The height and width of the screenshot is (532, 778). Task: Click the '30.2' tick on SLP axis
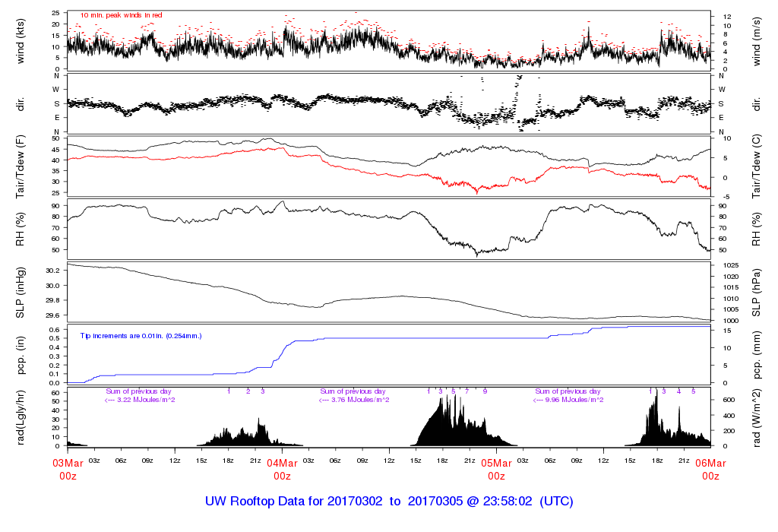pos(53,271)
